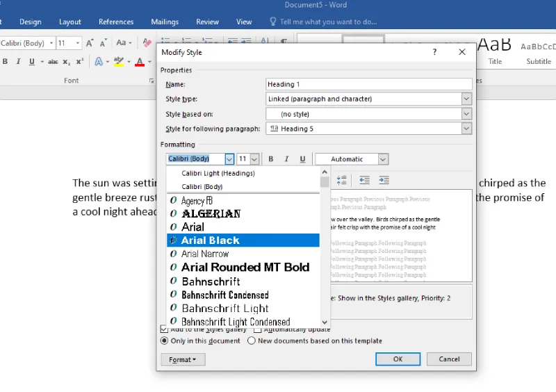Increase indent in Modify Style dialog

[x=384, y=180]
